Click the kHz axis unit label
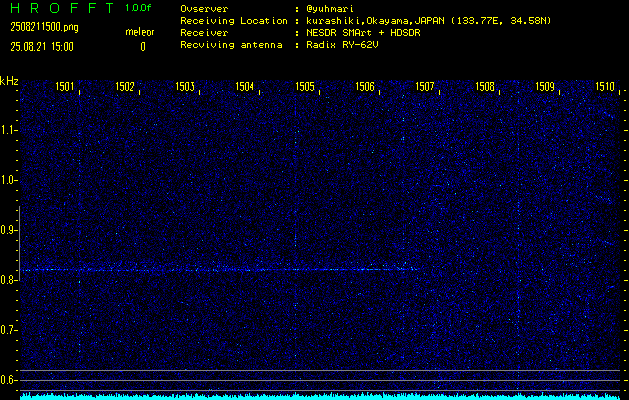The image size is (629, 400). click(x=9, y=81)
